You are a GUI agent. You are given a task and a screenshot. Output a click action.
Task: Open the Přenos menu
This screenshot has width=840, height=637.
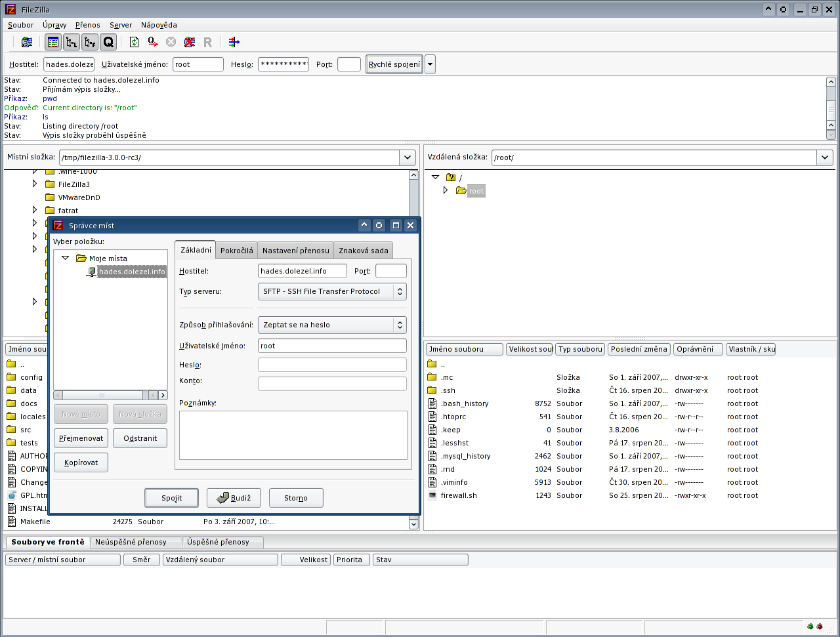[87, 25]
